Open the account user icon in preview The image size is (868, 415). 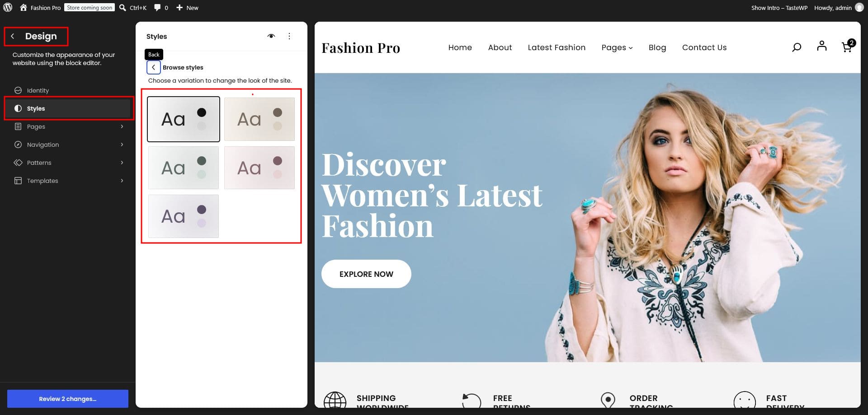click(822, 46)
